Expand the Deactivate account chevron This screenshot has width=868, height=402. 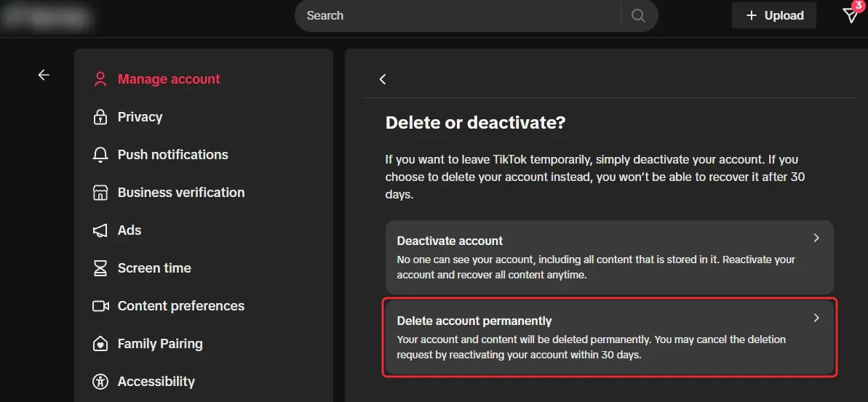(816, 238)
